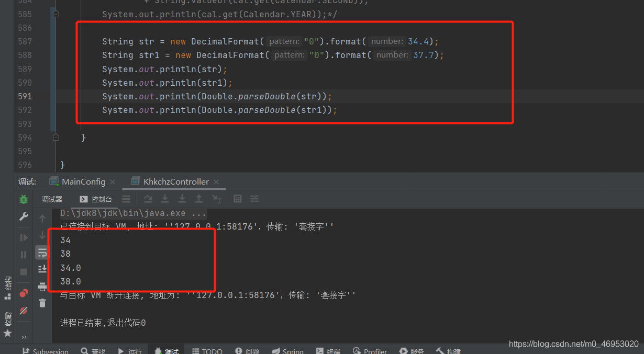Switch to the 调试器 tab

[52, 199]
